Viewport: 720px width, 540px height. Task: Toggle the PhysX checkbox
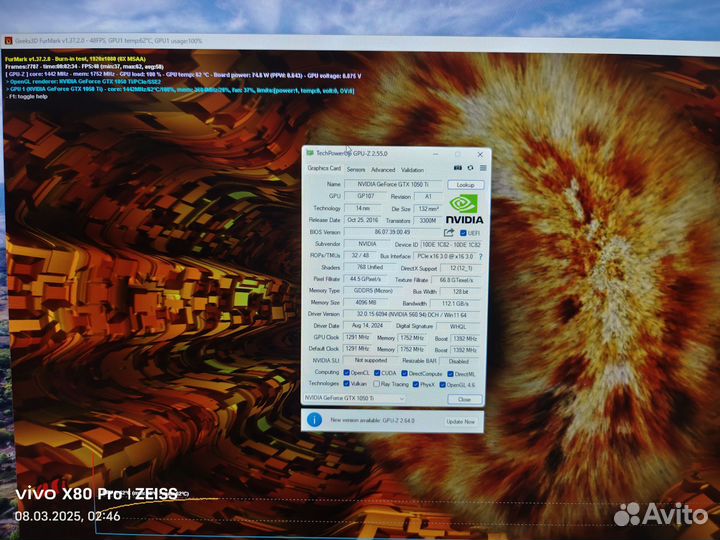(x=416, y=384)
